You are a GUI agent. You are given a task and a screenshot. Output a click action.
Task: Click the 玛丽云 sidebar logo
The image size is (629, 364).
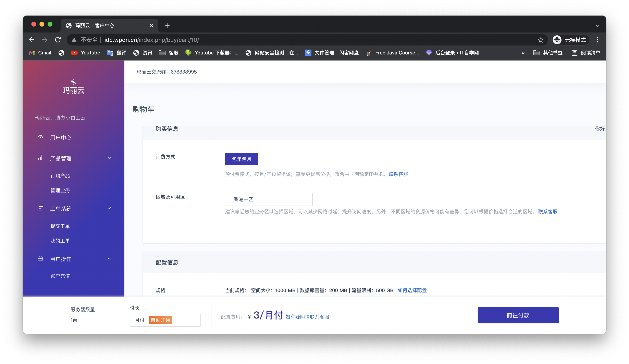73,87
